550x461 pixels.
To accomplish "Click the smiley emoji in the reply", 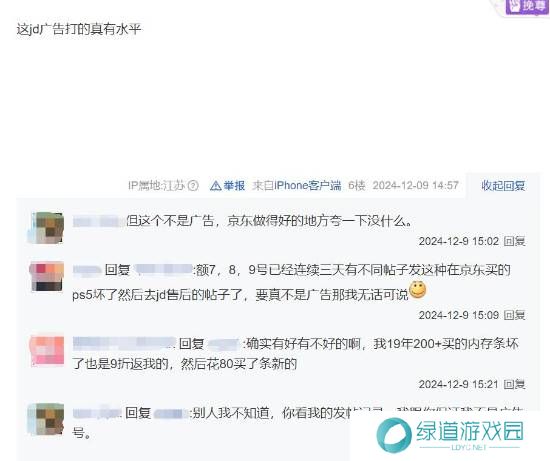I will (x=417, y=290).
